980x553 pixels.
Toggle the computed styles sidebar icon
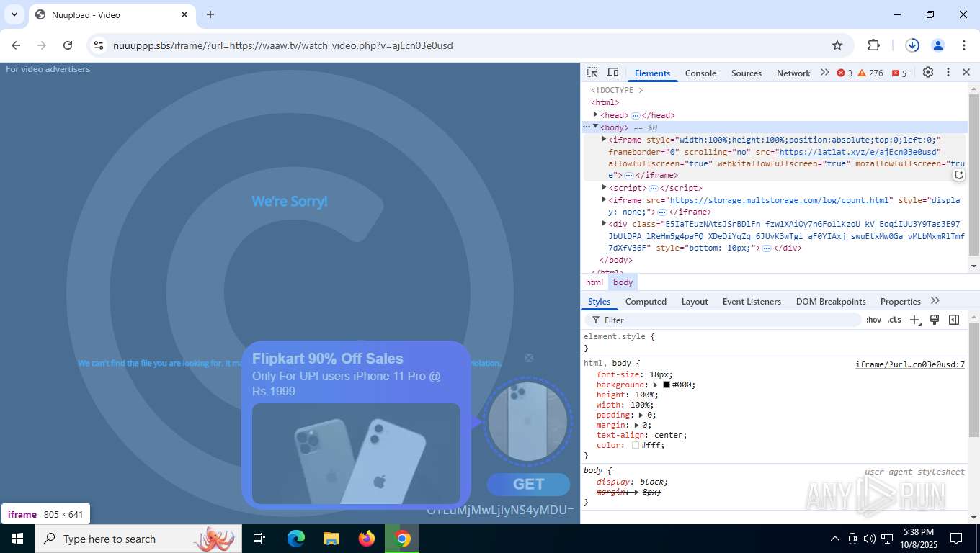point(954,320)
